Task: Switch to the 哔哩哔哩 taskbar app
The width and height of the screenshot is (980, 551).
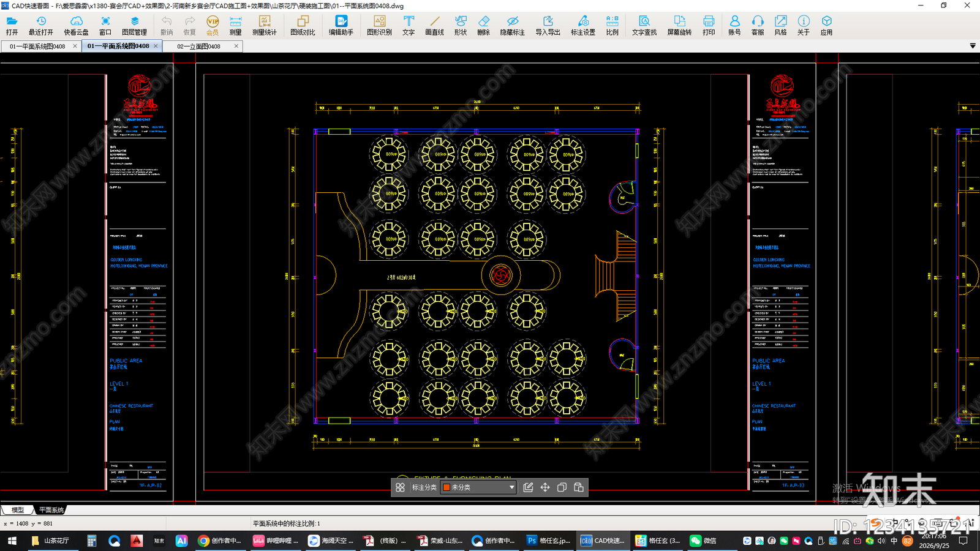Action: pyautogui.click(x=276, y=541)
